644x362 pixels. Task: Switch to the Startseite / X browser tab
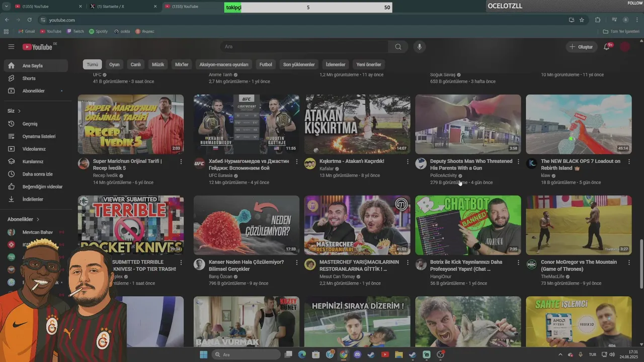click(124, 7)
